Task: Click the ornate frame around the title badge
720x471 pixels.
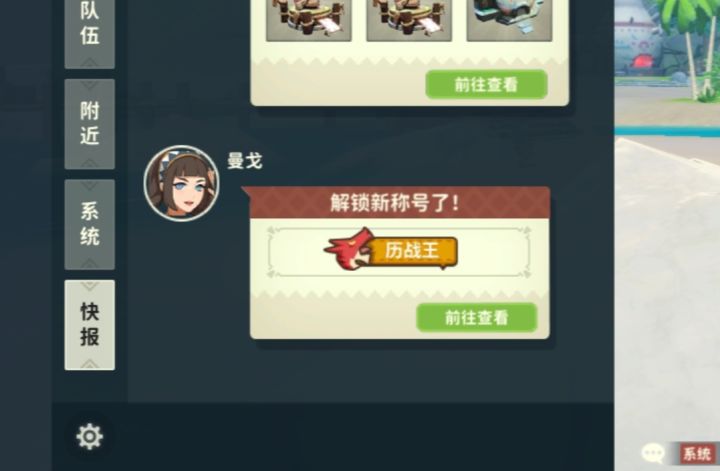Action: (399, 252)
